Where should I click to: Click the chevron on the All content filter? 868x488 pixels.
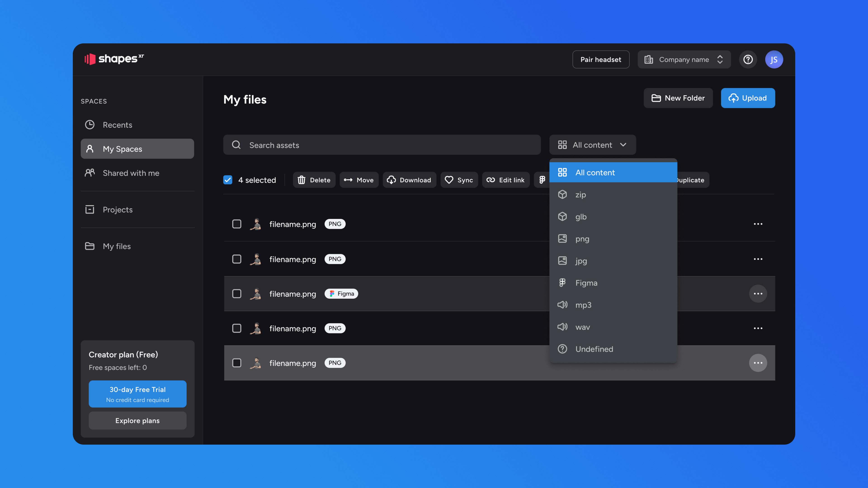coord(623,145)
